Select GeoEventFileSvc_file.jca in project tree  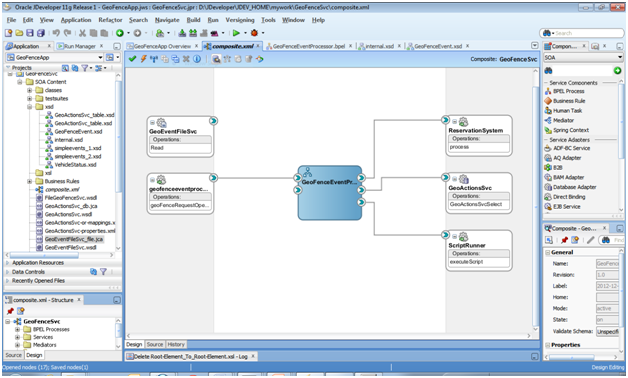(74, 239)
